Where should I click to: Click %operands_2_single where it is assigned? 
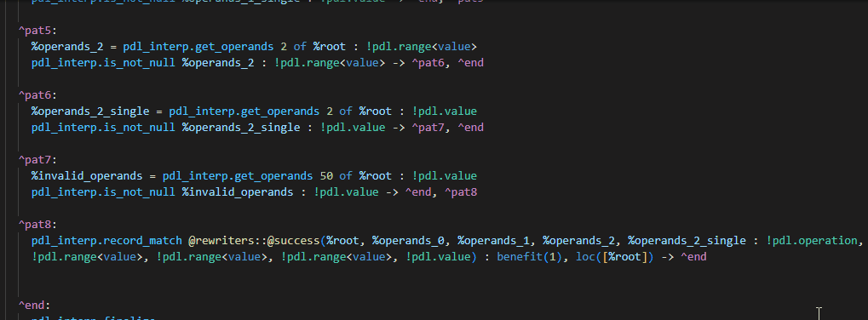point(90,111)
